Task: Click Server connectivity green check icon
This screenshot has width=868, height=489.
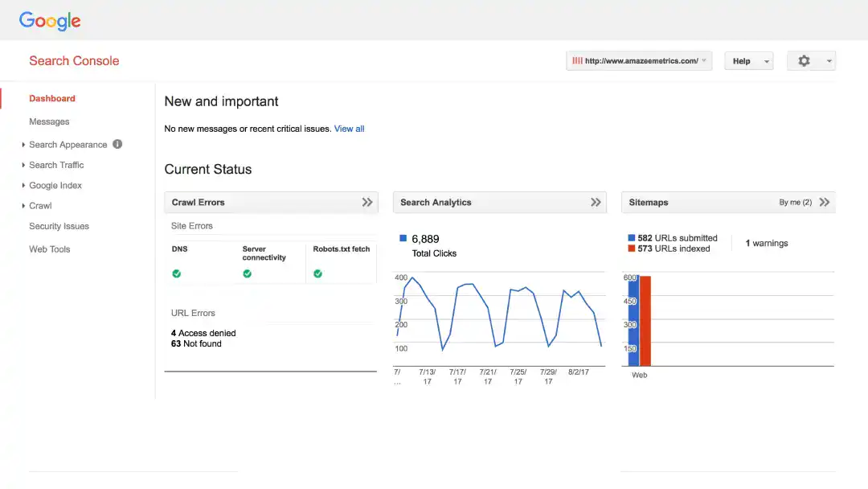Action: click(x=248, y=273)
